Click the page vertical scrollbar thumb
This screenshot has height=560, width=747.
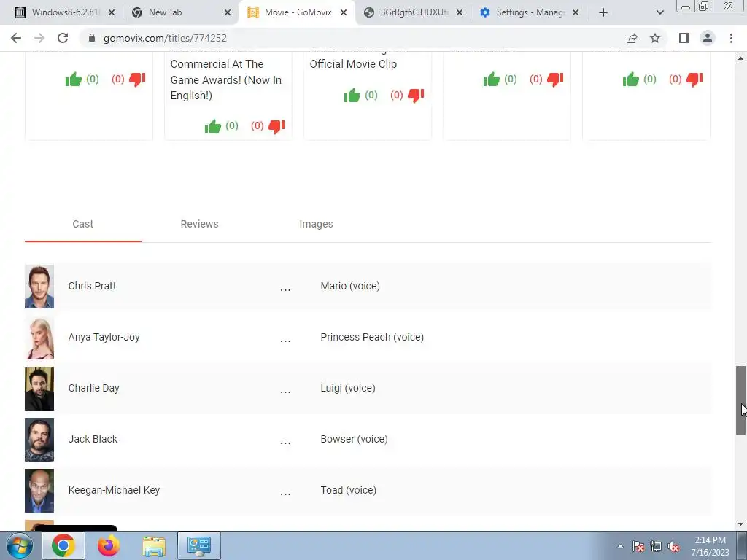click(x=740, y=400)
